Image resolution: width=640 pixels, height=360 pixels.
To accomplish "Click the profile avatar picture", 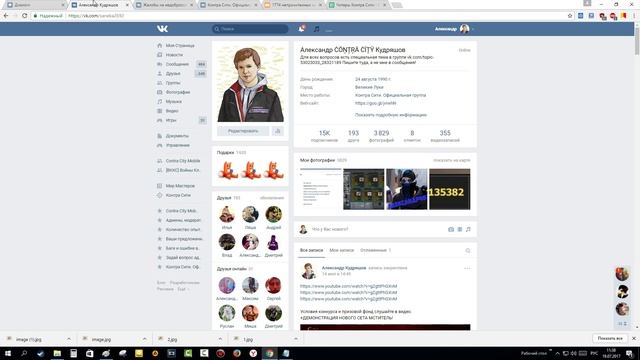I will pos(250,84).
